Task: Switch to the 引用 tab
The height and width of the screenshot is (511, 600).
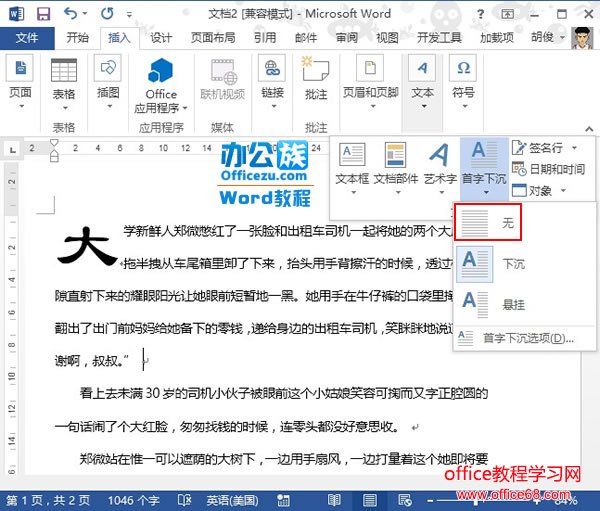Action: tap(265, 38)
